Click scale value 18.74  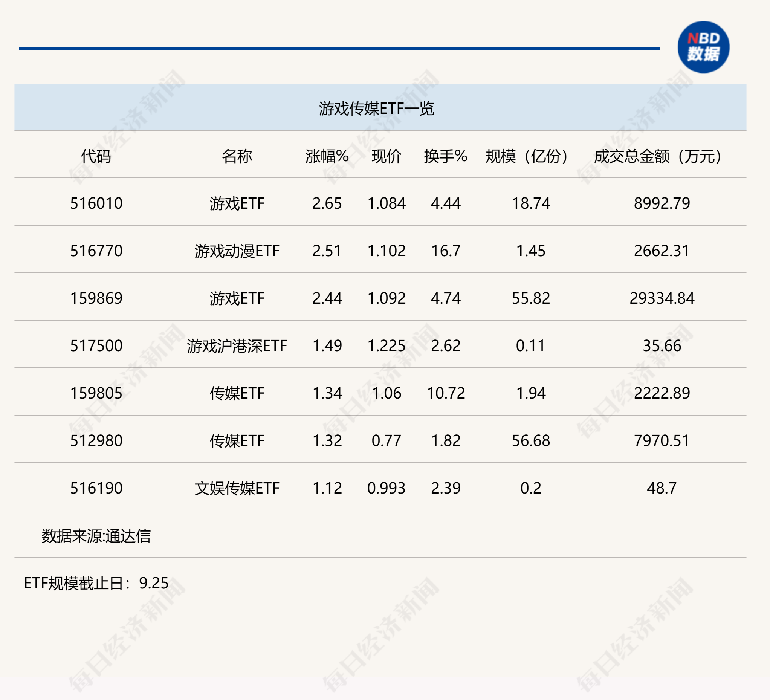coord(530,203)
